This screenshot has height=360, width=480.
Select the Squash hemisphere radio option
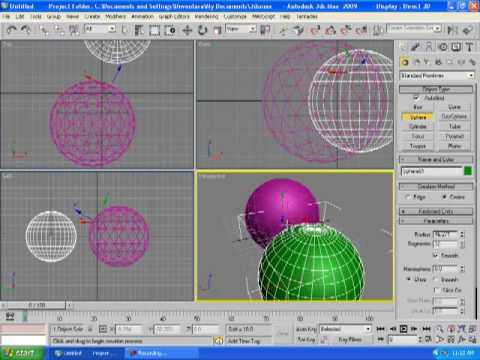click(x=435, y=279)
